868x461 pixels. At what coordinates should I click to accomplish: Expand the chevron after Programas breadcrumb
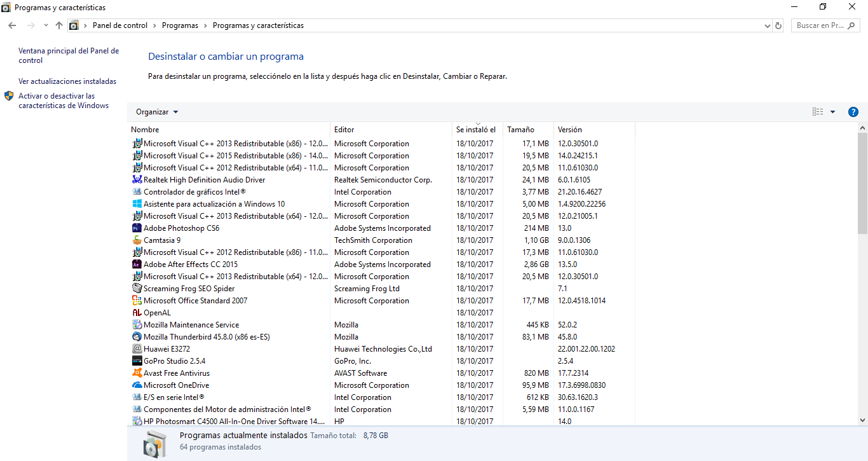point(205,25)
